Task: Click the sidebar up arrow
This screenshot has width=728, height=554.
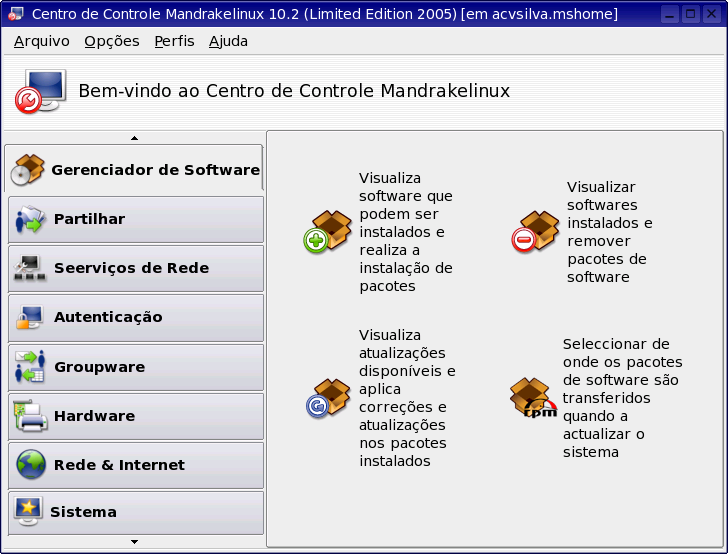Action: pyautogui.click(x=135, y=138)
